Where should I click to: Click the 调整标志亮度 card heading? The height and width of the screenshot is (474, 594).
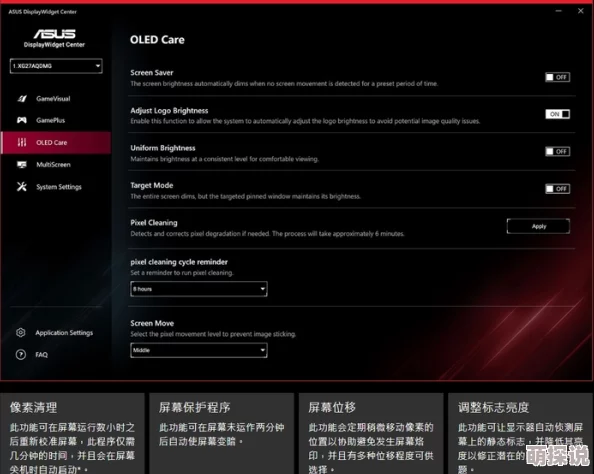(493, 408)
